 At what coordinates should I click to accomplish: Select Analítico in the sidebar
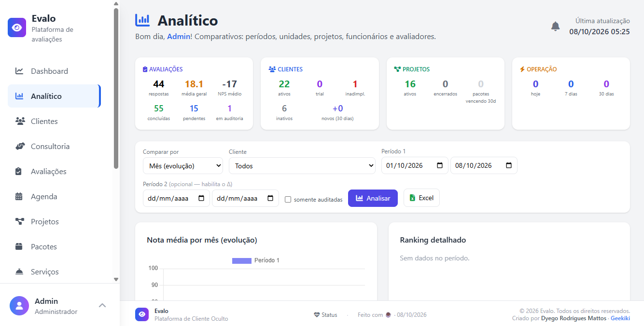(x=54, y=96)
